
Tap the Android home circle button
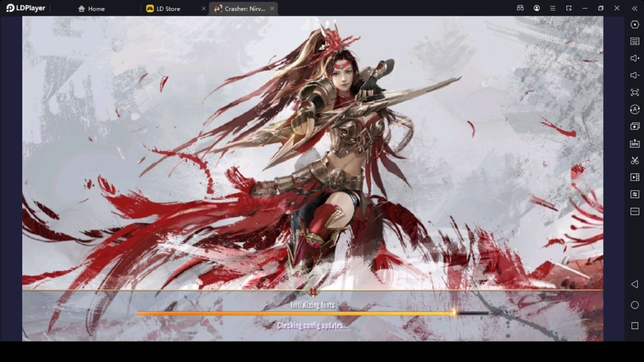coord(635,305)
